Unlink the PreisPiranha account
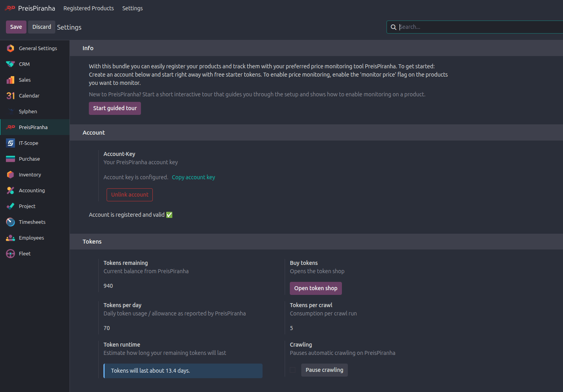The image size is (563, 392). (129, 195)
